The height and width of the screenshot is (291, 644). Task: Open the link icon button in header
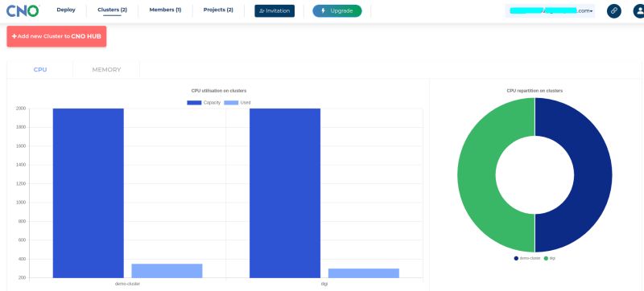coord(613,11)
